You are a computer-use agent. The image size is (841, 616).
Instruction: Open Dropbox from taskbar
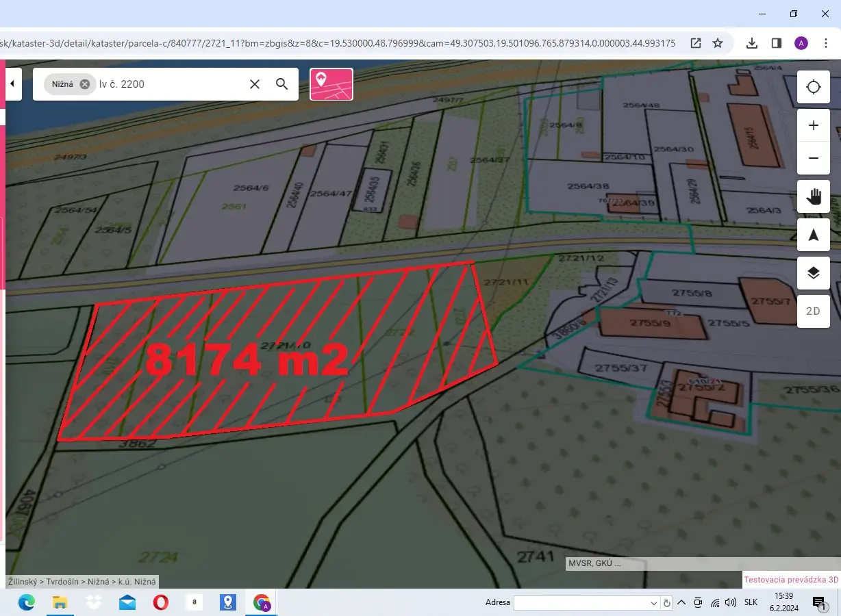pyautogui.click(x=94, y=602)
